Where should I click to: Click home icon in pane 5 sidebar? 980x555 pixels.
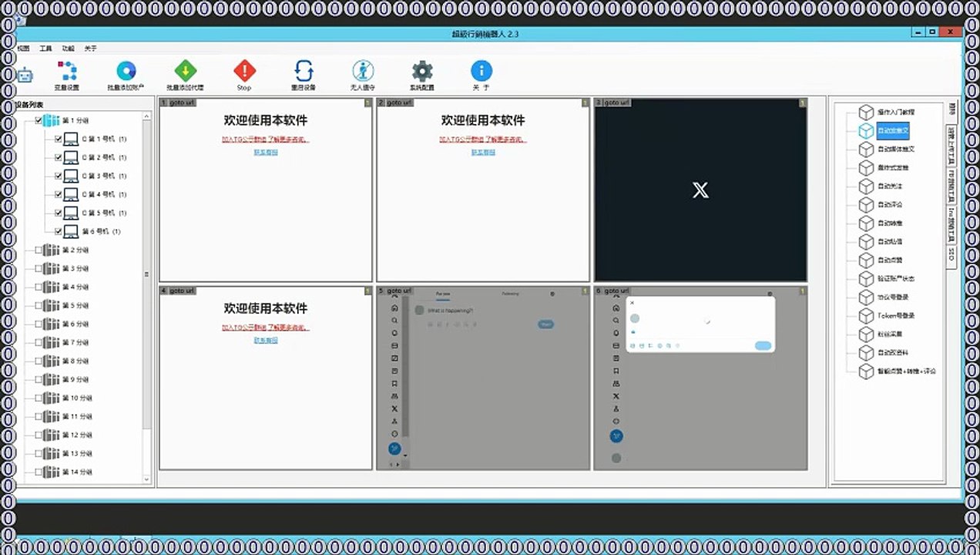[x=394, y=308]
